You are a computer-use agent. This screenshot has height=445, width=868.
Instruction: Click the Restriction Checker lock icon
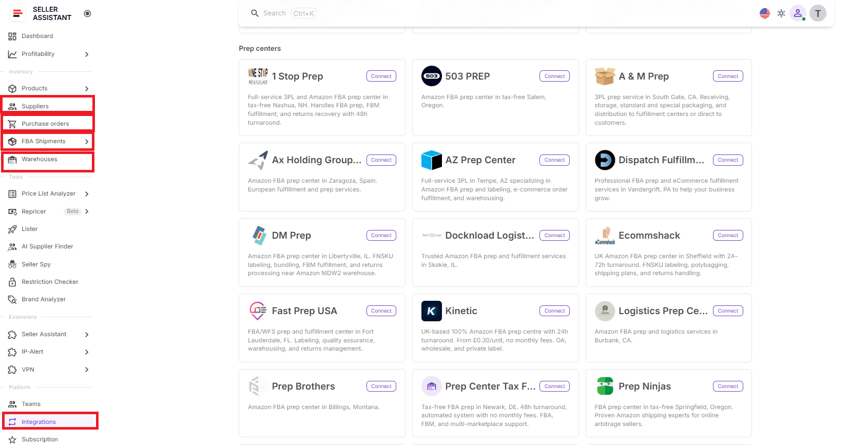click(x=12, y=282)
